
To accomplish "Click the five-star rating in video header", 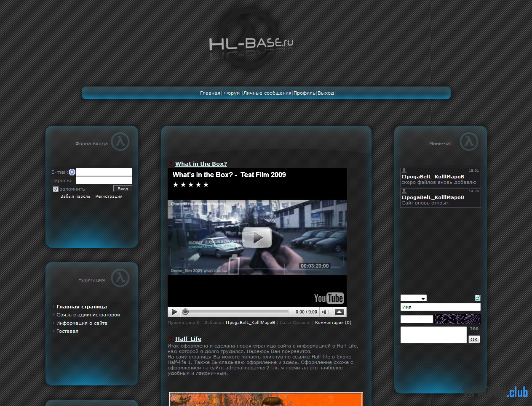I will 191,185.
